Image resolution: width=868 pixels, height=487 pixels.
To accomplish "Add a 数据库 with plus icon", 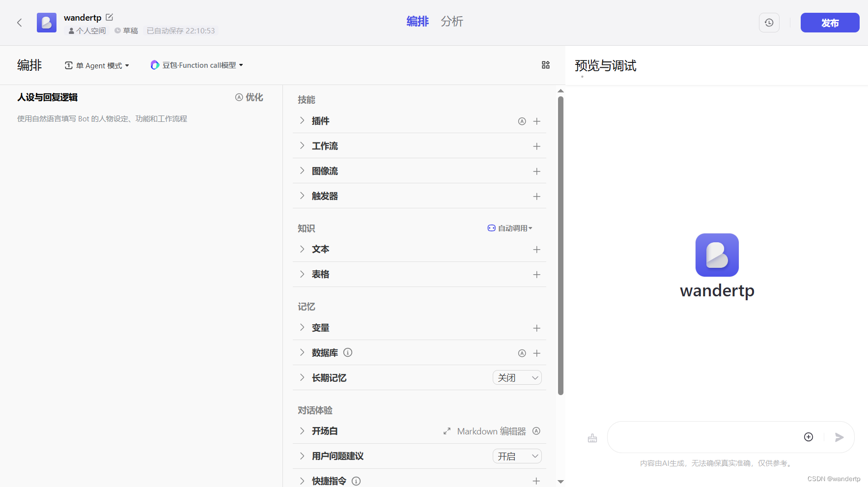I will click(x=537, y=353).
